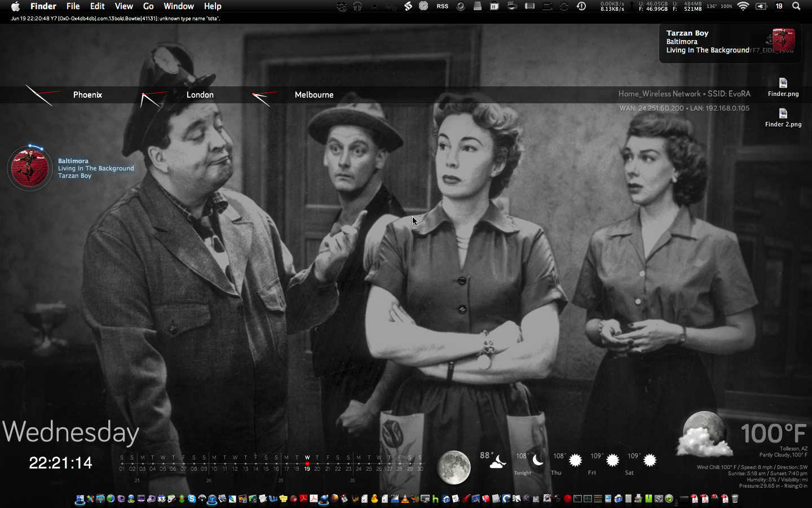This screenshot has width=812, height=508.
Task: Click the Baltimora album art disc widget
Action: coord(30,168)
